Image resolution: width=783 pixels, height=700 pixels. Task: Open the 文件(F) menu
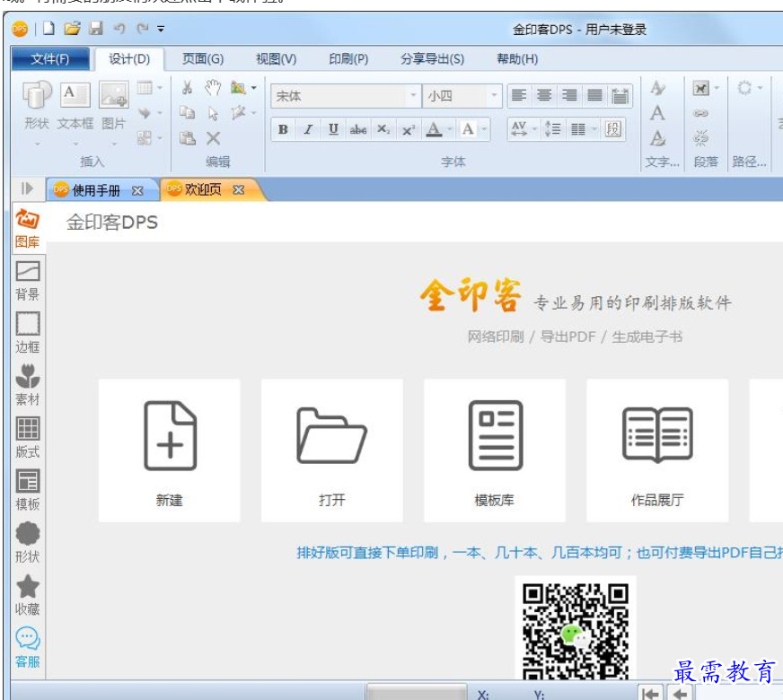[x=50, y=59]
